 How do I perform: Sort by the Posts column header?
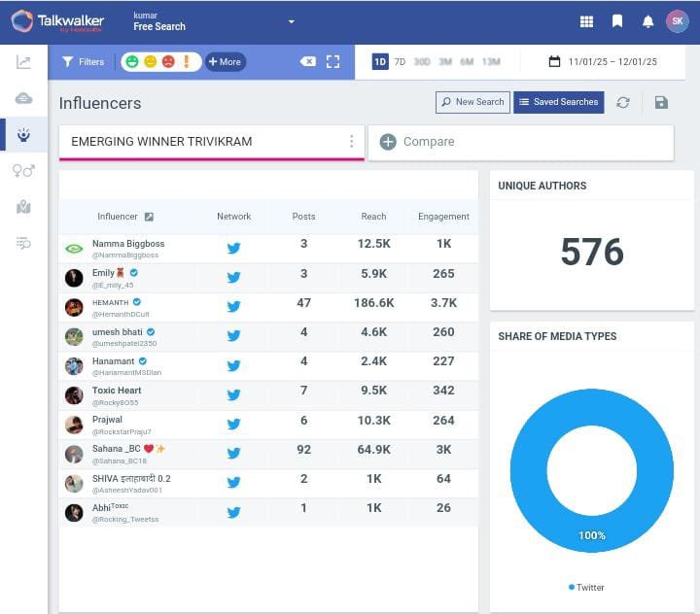coord(303,217)
